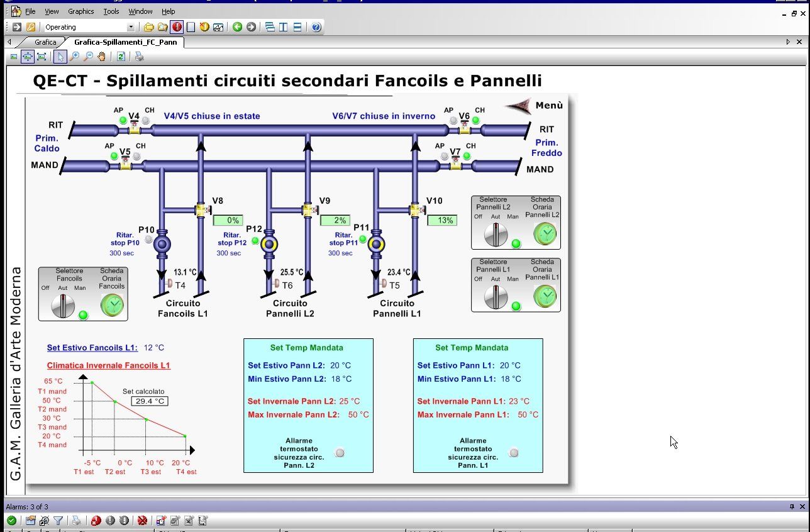Toggle the Selettore Pannelli L1 switch
The height and width of the screenshot is (532, 810).
pyautogui.click(x=496, y=297)
